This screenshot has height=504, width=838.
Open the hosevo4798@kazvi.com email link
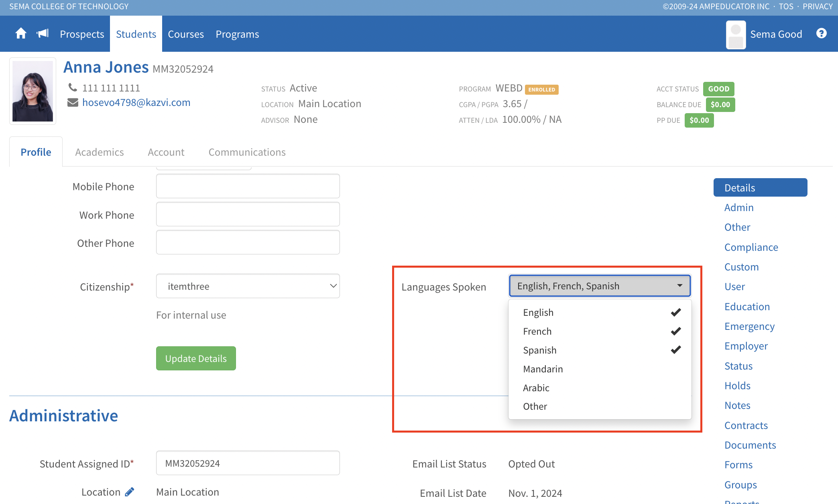coord(136,103)
